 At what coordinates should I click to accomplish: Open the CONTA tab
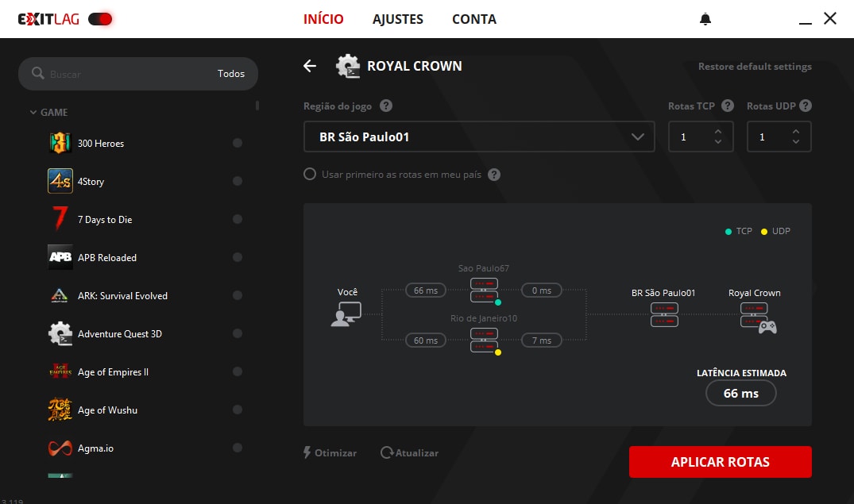(x=474, y=19)
